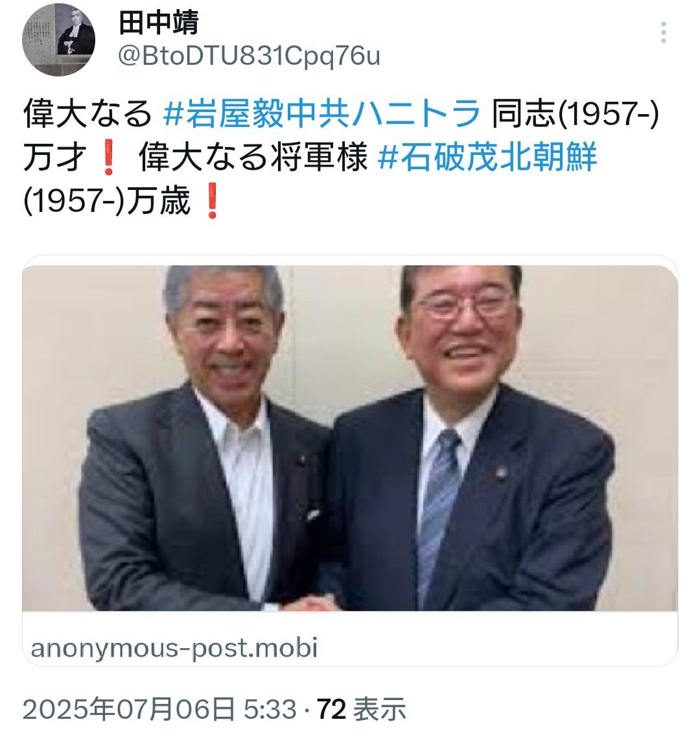The image size is (700, 735).
Task: Select the red exclamation emoji after 万歳
Action: pyautogui.click(x=212, y=201)
